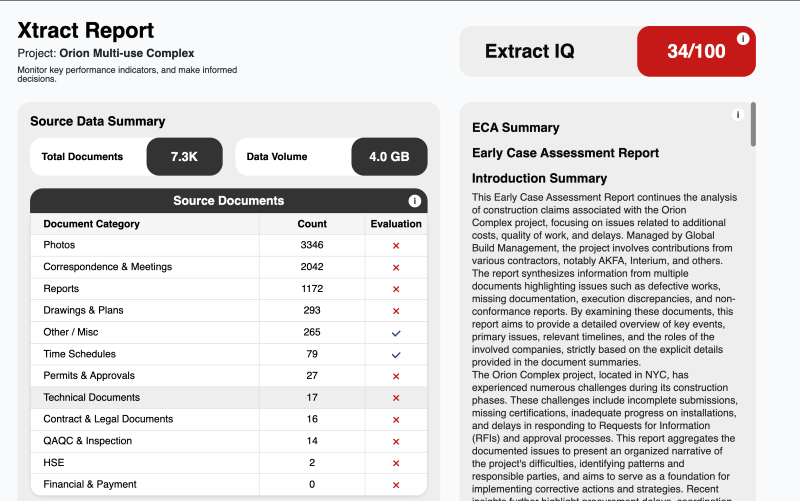Click the Evaluation column header

(396, 224)
